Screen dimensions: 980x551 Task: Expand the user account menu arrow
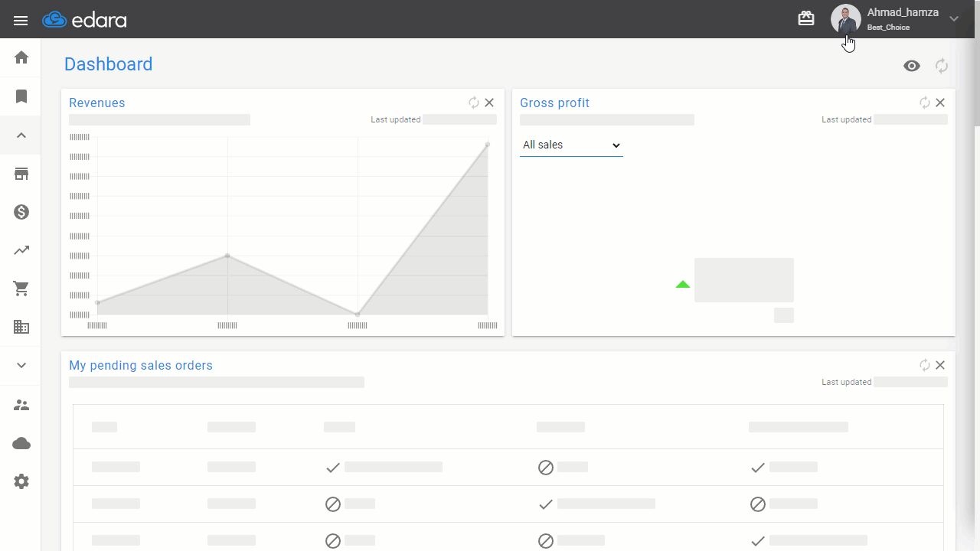[954, 18]
